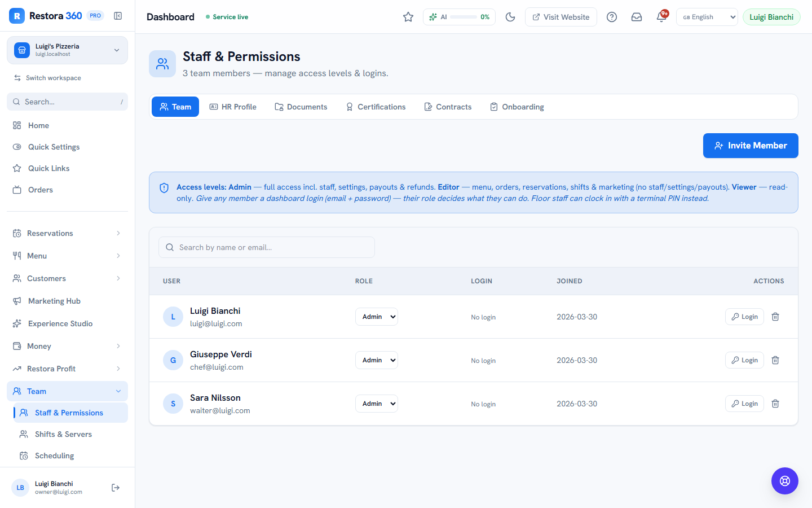This screenshot has height=508, width=812.
Task: Open Staff & Permissions sidebar item
Action: [x=70, y=413]
